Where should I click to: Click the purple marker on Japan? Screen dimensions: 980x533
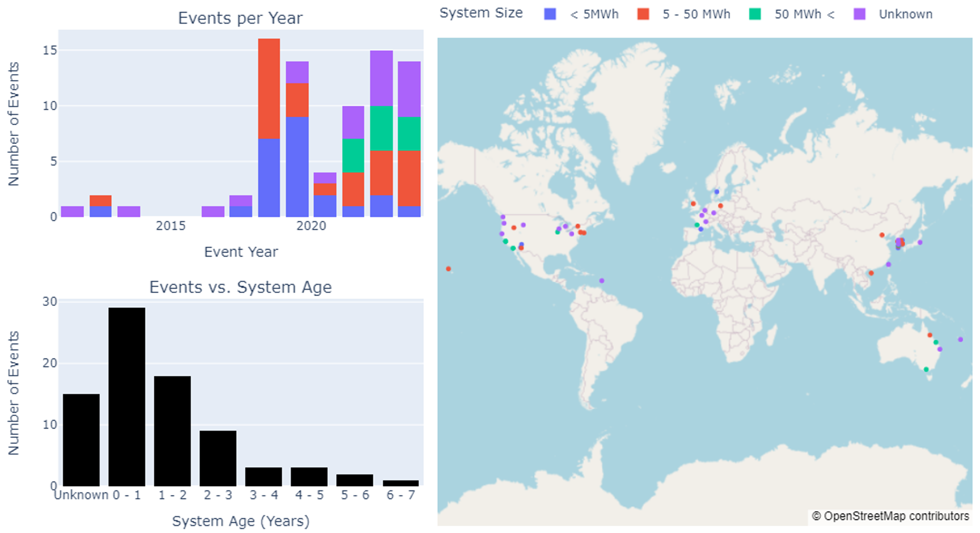coord(920,242)
